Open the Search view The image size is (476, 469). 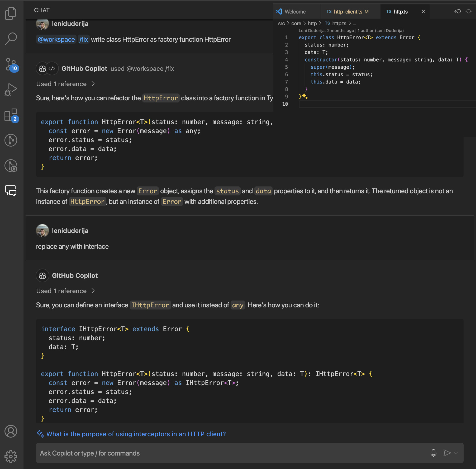(11, 38)
